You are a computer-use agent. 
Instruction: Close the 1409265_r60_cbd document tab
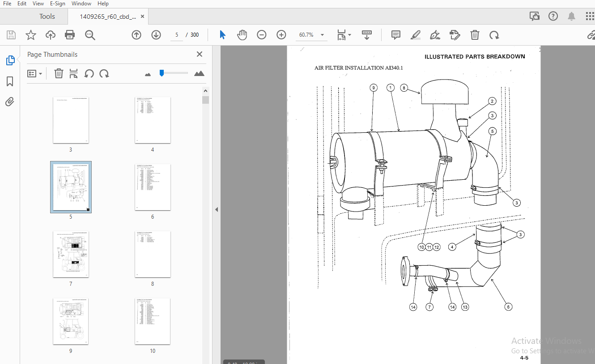point(143,17)
